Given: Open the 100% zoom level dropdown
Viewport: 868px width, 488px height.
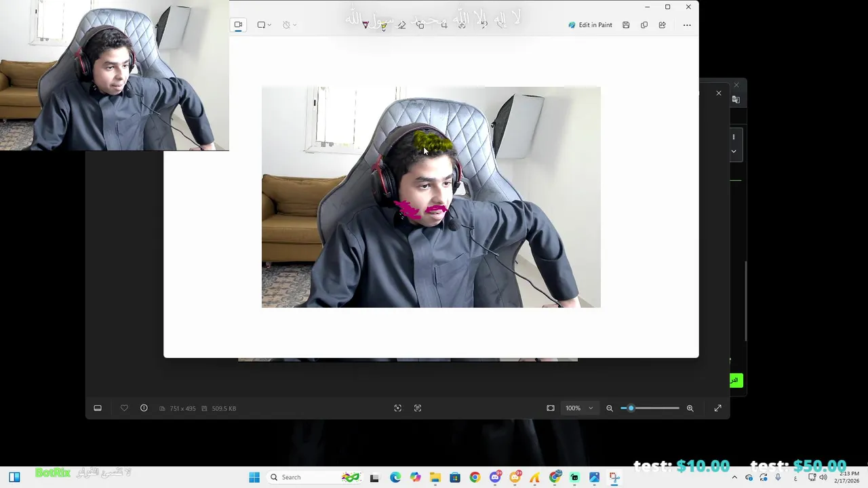Looking at the screenshot, I should tap(580, 408).
